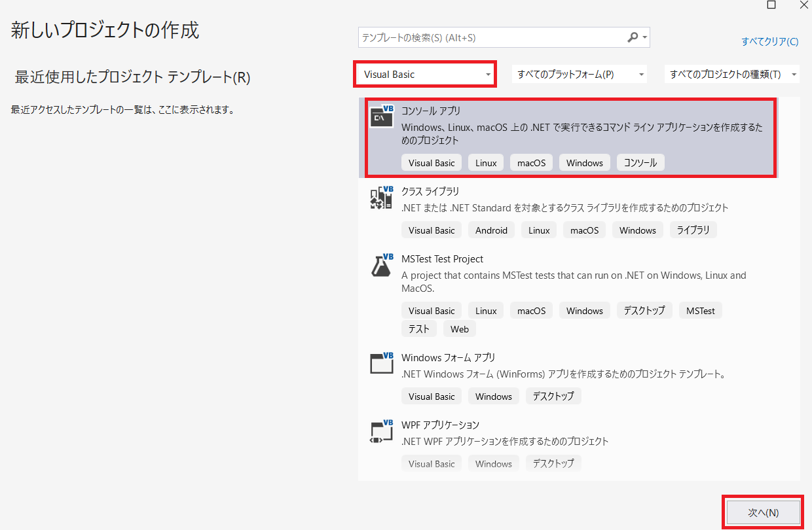The image size is (812, 530).
Task: Click the コンソール tag on console app
Action: pos(640,163)
